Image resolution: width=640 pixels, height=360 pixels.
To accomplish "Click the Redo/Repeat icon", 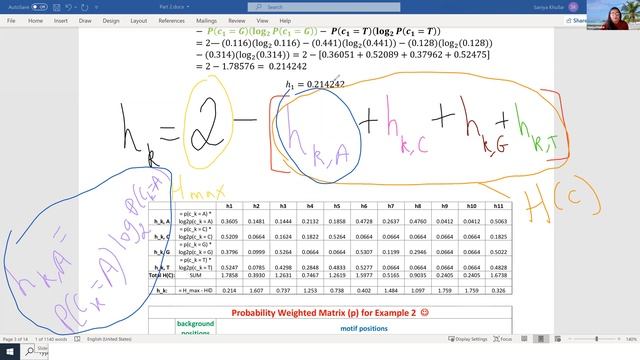I will coord(84,7).
